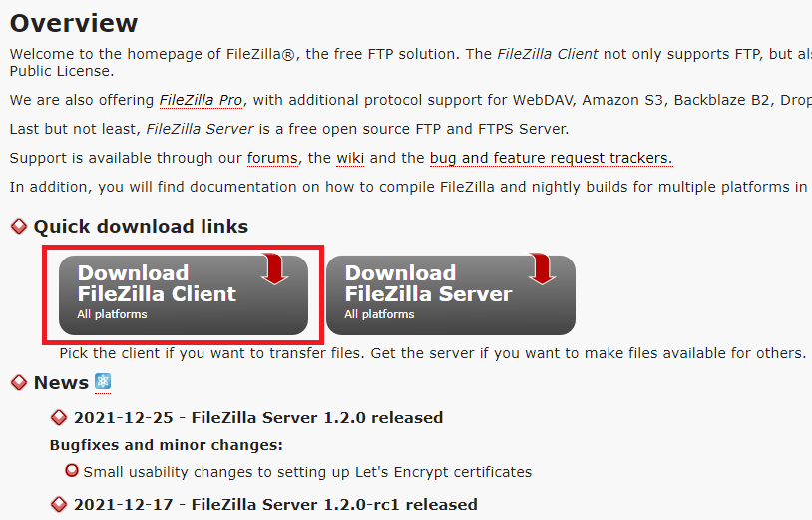Open bug and feature request trackers link
Viewport: 812px width, 520px height.
pos(551,158)
